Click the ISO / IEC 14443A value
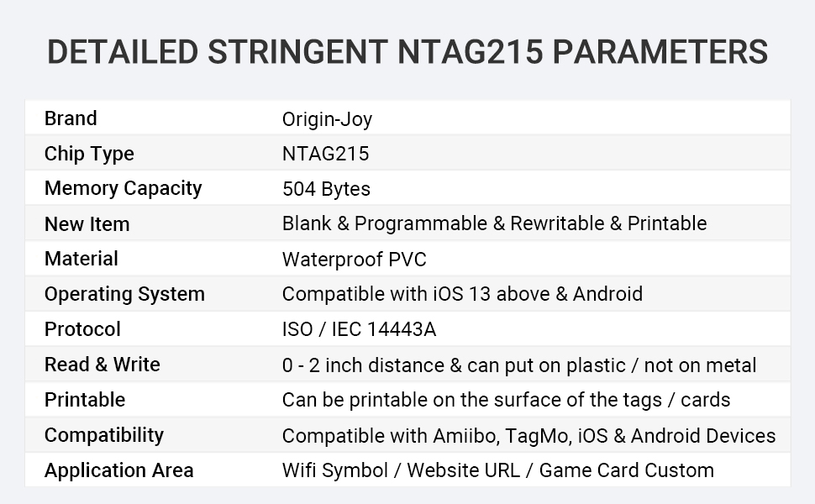815x504 pixels. pyautogui.click(x=359, y=329)
